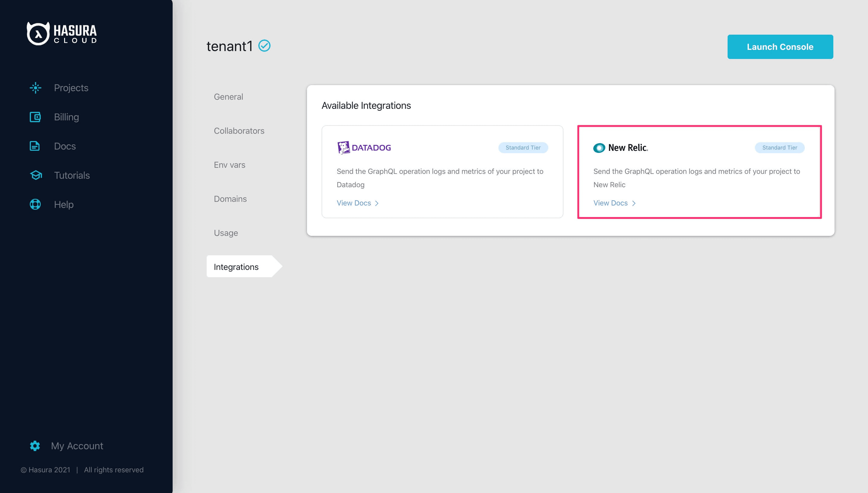Open View Docs link for Datadog
Viewport: 868px width, 493px height.
(353, 203)
